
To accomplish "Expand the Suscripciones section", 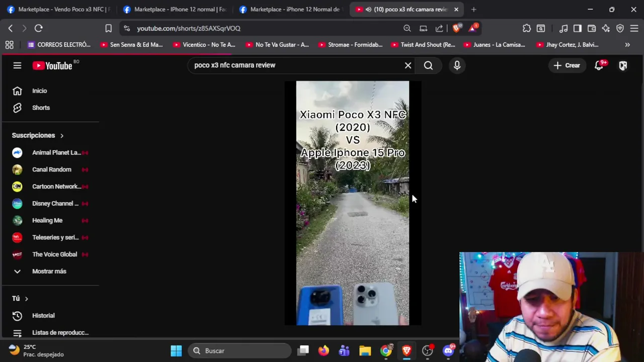I will [38, 135].
